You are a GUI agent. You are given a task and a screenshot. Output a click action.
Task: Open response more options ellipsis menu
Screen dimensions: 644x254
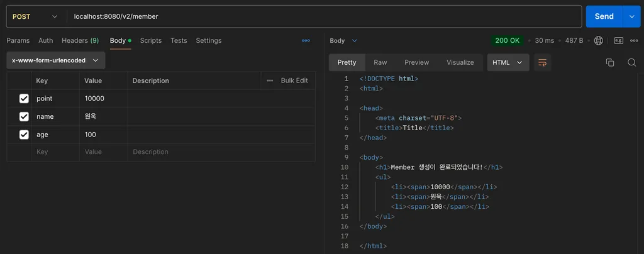coord(634,41)
